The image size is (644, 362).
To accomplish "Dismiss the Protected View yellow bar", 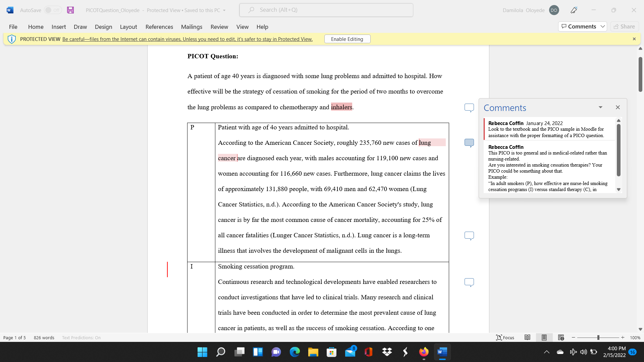I will (x=634, y=39).
